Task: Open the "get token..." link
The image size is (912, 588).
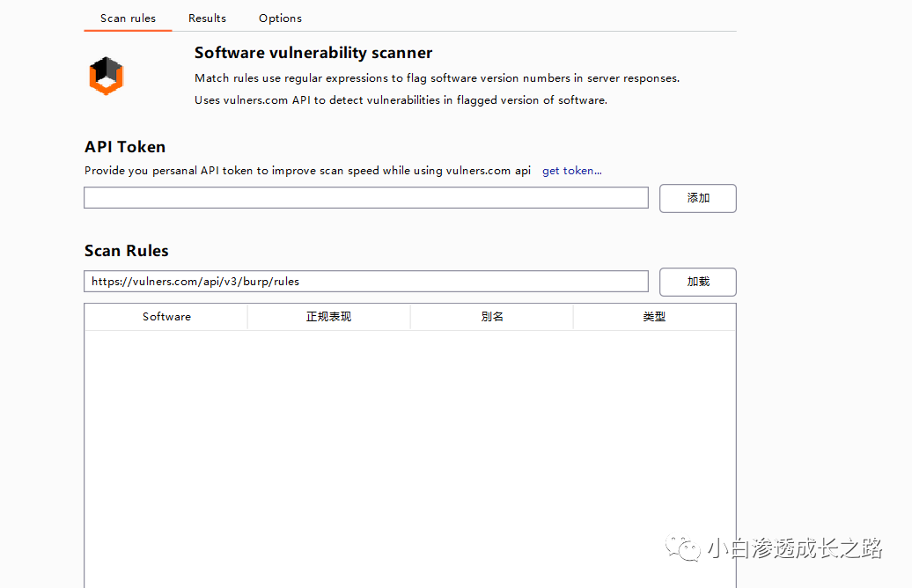Action: pyautogui.click(x=571, y=170)
